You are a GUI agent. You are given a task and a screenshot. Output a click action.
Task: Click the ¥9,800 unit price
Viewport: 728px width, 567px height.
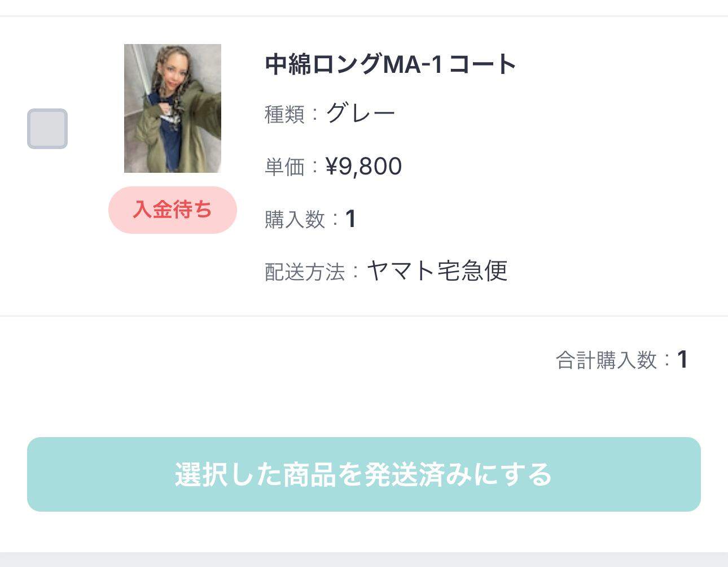(x=364, y=167)
